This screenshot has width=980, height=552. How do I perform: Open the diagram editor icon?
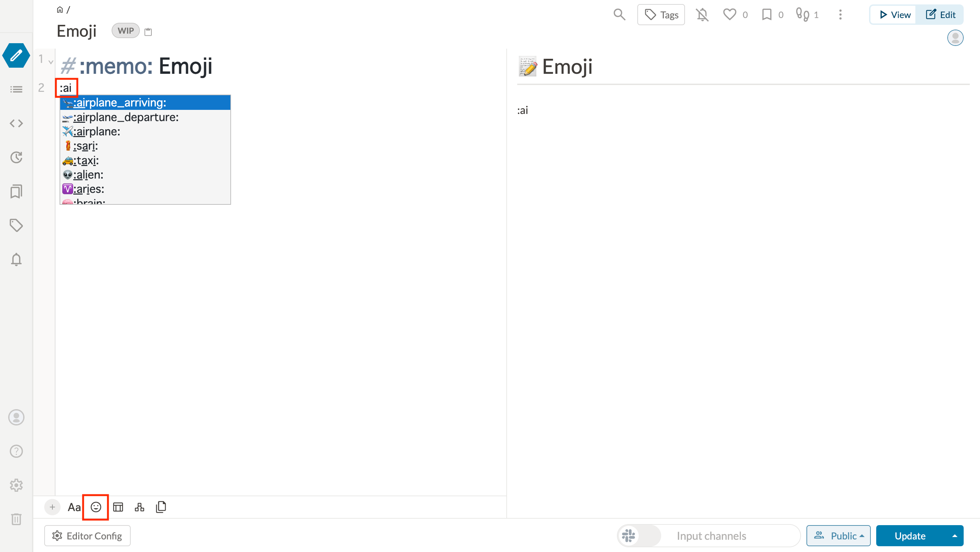click(x=140, y=507)
